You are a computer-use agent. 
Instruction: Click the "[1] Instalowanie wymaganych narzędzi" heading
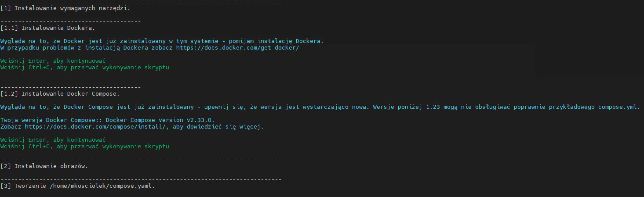[x=66, y=8]
